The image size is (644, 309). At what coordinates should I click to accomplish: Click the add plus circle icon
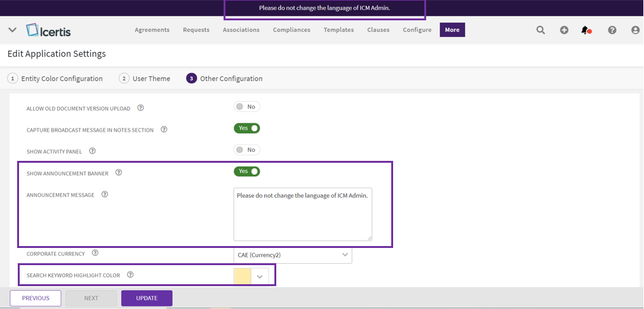564,30
